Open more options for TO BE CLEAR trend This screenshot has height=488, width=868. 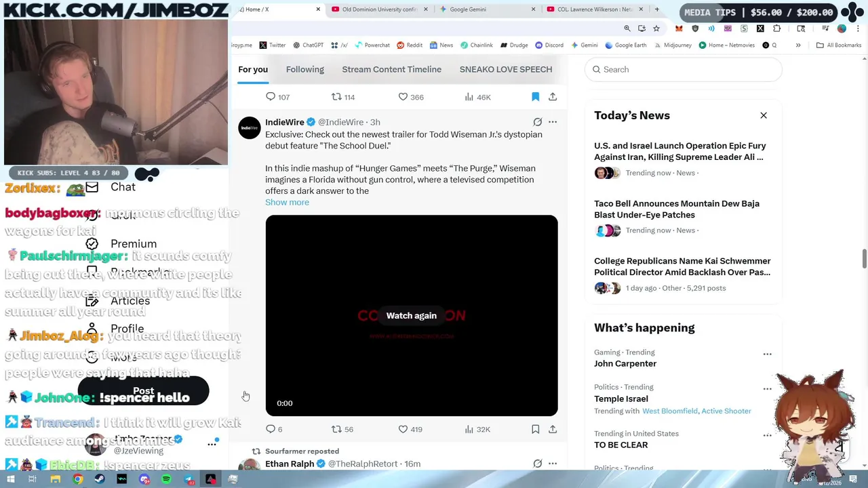pos(767,435)
